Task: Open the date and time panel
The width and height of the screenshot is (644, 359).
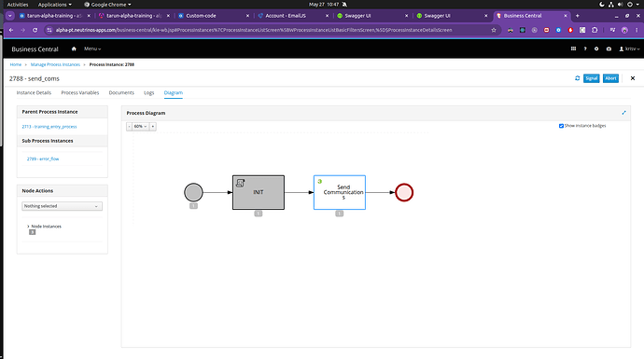Action: pos(324,5)
